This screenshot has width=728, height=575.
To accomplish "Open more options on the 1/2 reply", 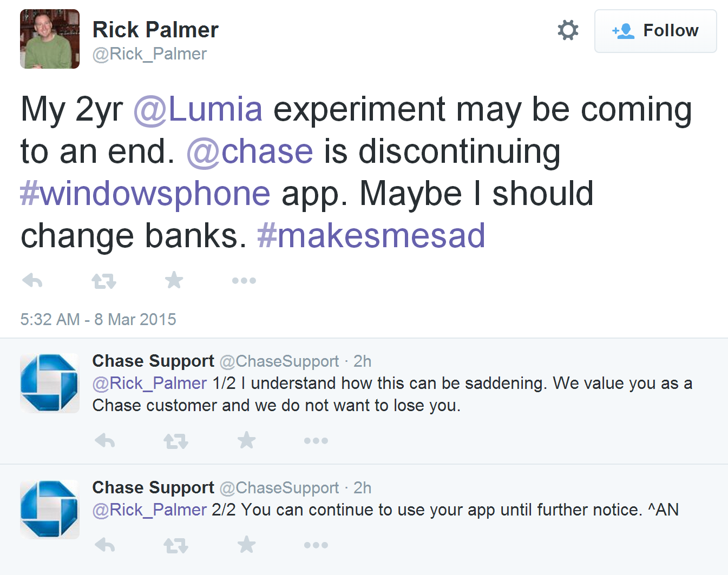I will 316,441.
